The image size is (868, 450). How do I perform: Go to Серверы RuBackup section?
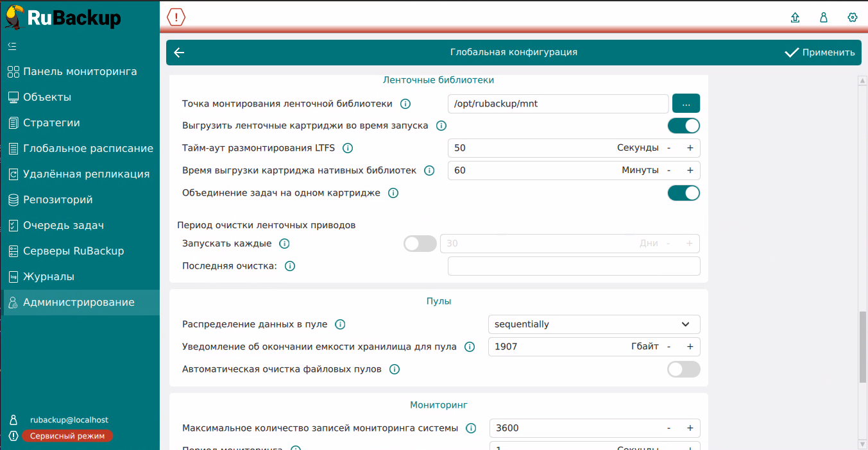[x=73, y=251]
